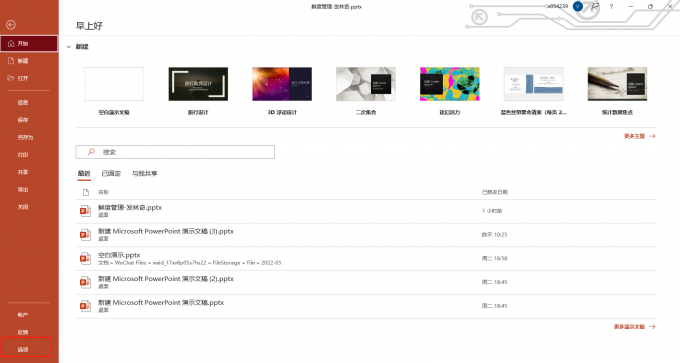Click the document icon in list header
The height and width of the screenshot is (363, 680).
pos(86,192)
